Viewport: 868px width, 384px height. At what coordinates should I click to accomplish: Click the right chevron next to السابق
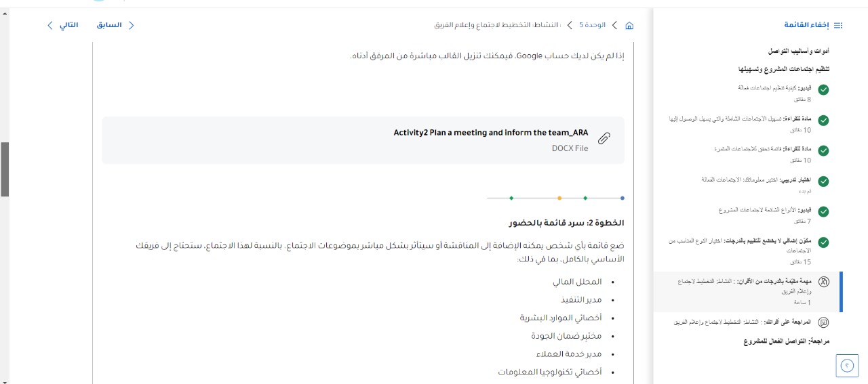tap(132, 25)
